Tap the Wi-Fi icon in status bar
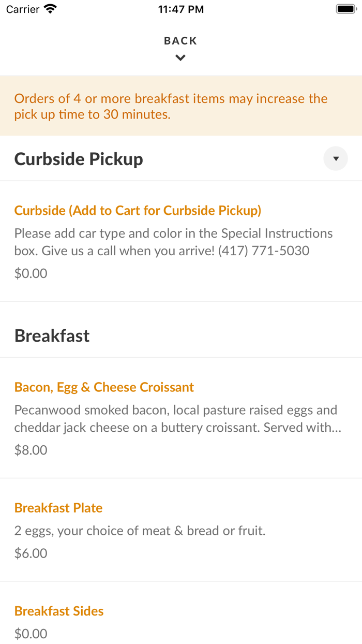Screen dimensions: 362x644 pos(50,9)
